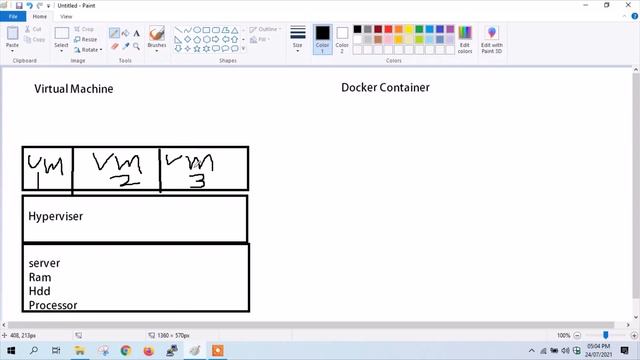Image resolution: width=640 pixels, height=360 pixels.
Task: Click the Cut command
Action: pyautogui.click(x=33, y=29)
